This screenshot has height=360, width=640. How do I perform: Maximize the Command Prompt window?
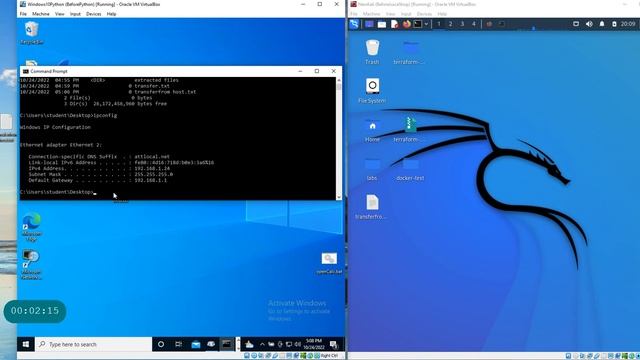tap(317, 71)
